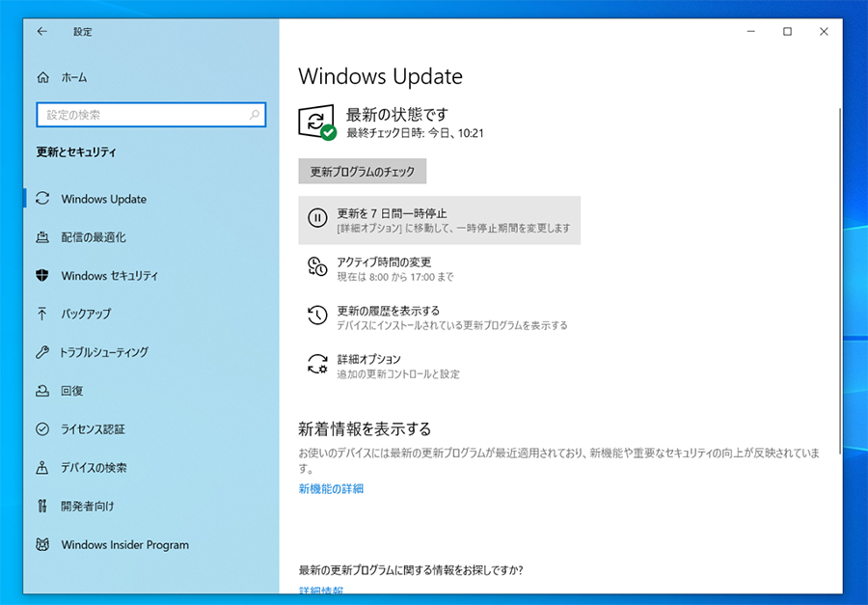Open 更新の履歴を表示する
This screenshot has width=868, height=605.
440,317
